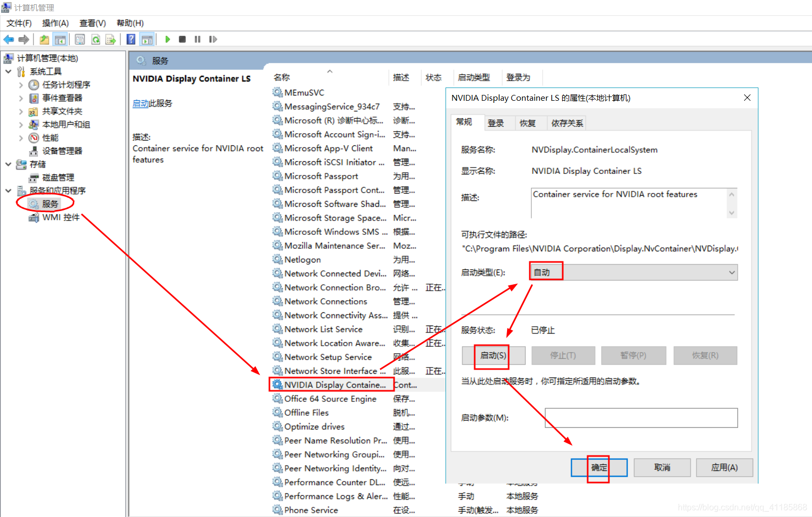Select 事件查看器 in the tree

[62, 98]
